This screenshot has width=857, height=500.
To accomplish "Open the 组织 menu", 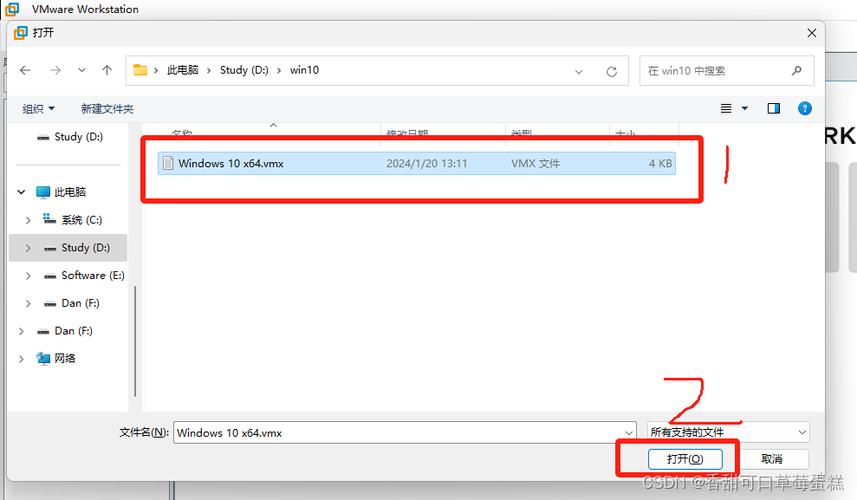I will pos(38,109).
